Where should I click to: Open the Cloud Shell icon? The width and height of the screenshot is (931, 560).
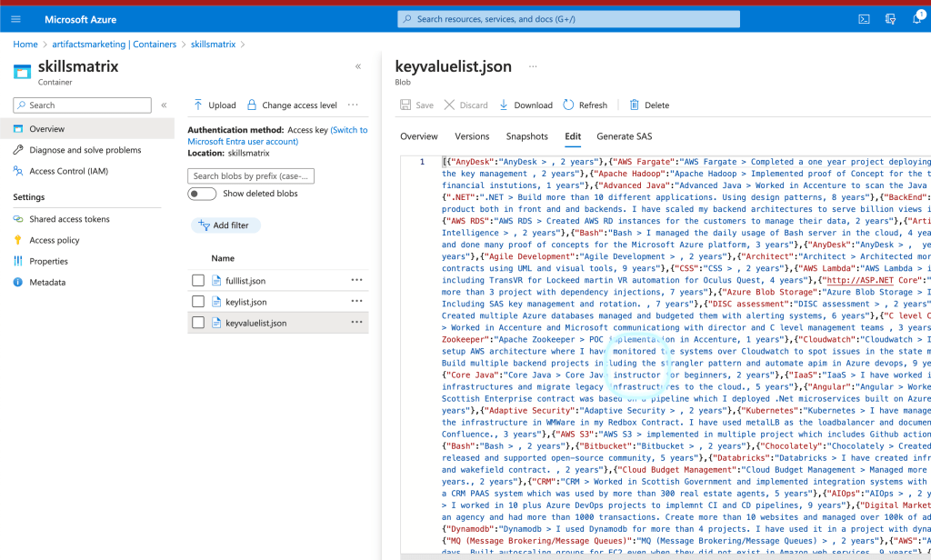864,19
